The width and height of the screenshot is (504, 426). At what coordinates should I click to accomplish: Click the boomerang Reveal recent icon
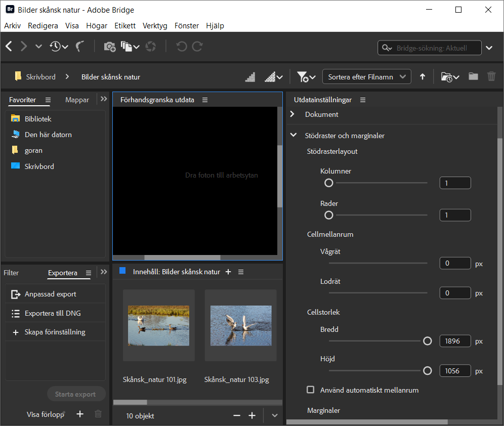[x=80, y=47]
